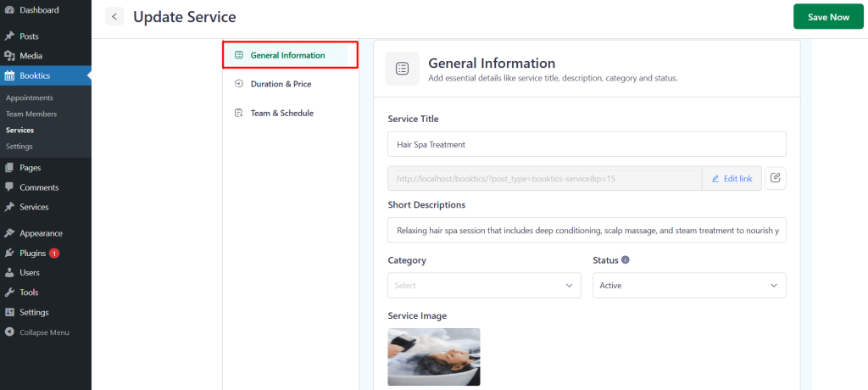This screenshot has width=868, height=390.
Task: Open Appointments under Booktics menu
Action: [x=30, y=97]
